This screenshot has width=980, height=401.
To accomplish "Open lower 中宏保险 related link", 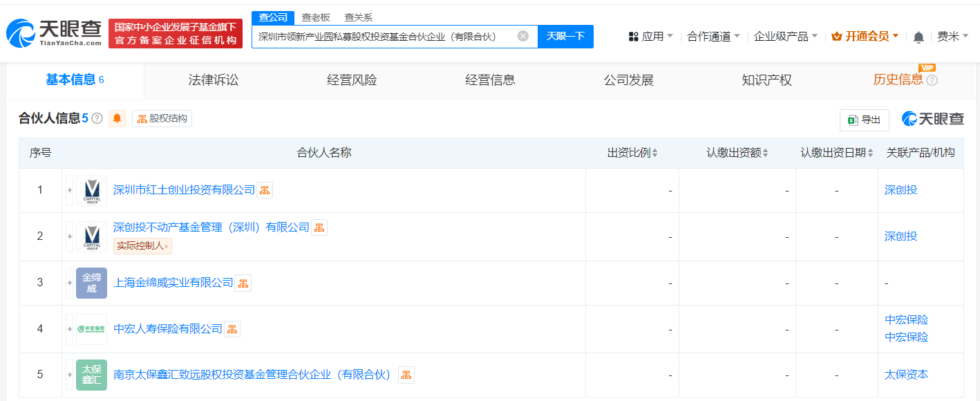I will click(x=906, y=337).
